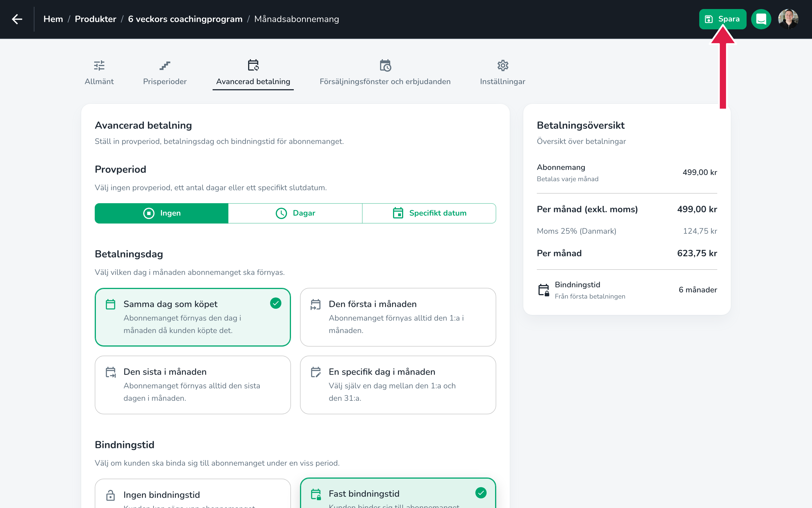Go back using the left arrow
Viewport: 812px width, 508px height.
coord(17,19)
